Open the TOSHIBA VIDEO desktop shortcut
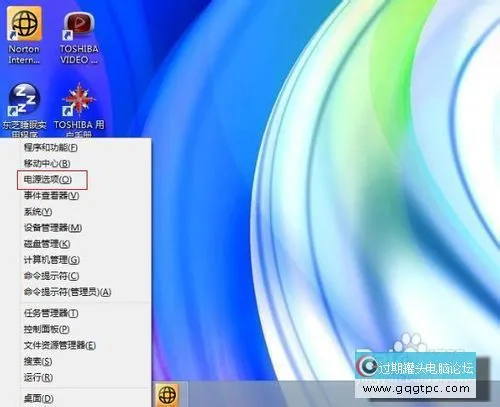This screenshot has width=500, height=407. (x=79, y=37)
